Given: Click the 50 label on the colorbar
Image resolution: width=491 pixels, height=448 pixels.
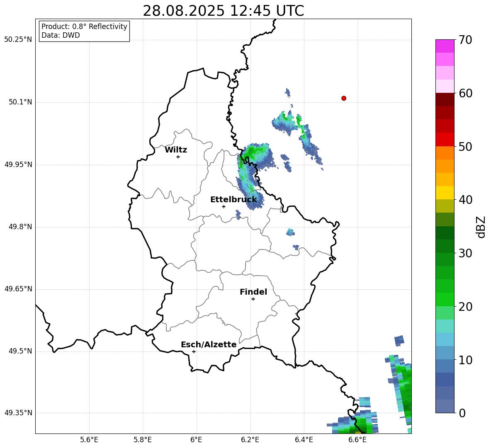Looking at the screenshot, I should click(465, 146).
